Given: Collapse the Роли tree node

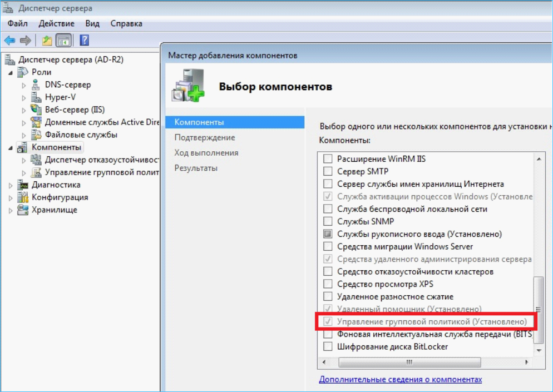Looking at the screenshot, I should [x=11, y=73].
